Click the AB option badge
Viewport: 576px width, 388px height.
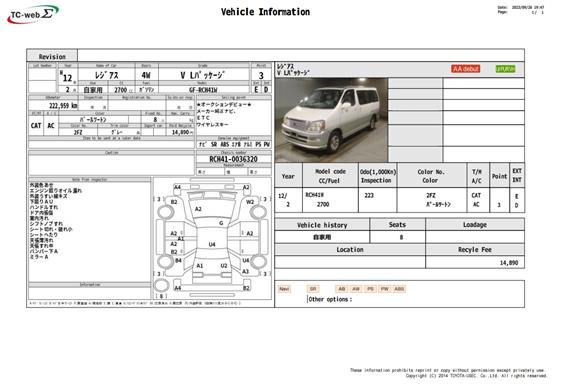[x=341, y=289]
